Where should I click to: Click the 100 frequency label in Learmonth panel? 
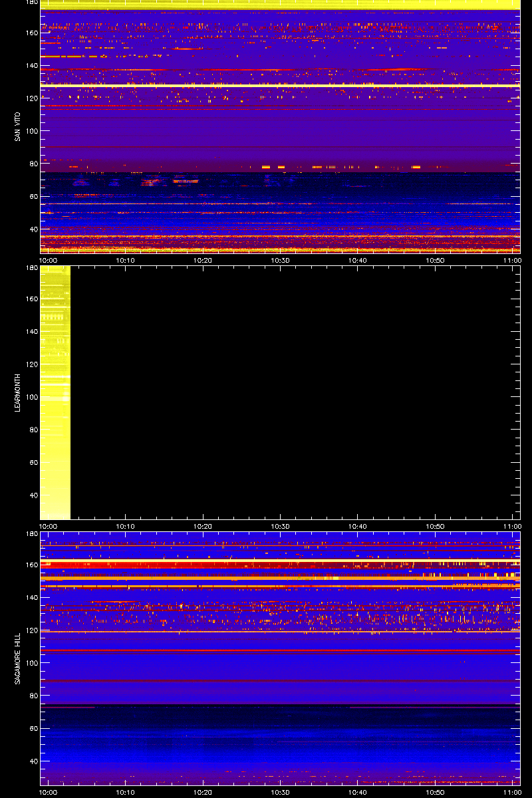click(x=31, y=397)
